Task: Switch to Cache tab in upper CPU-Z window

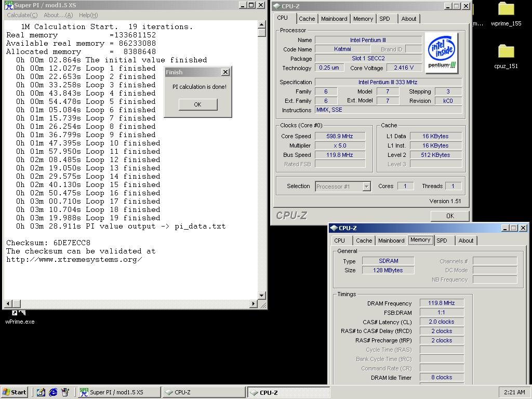Action: tap(307, 19)
